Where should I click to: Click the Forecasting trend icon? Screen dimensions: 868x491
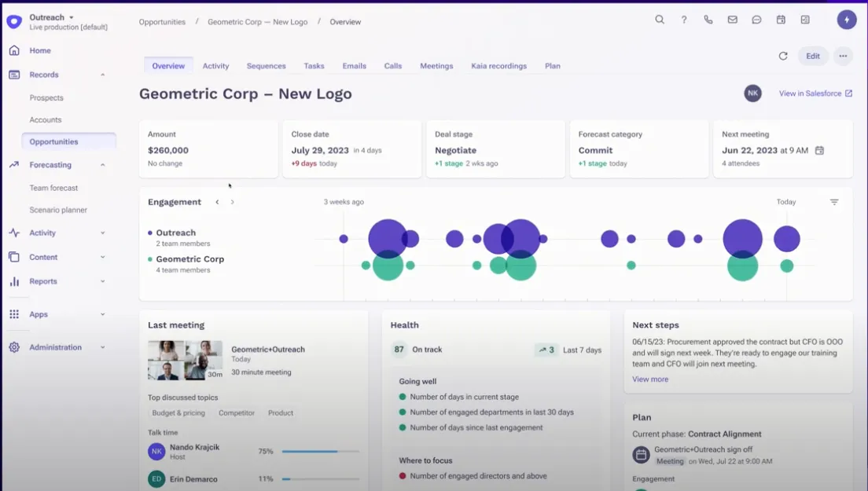14,165
